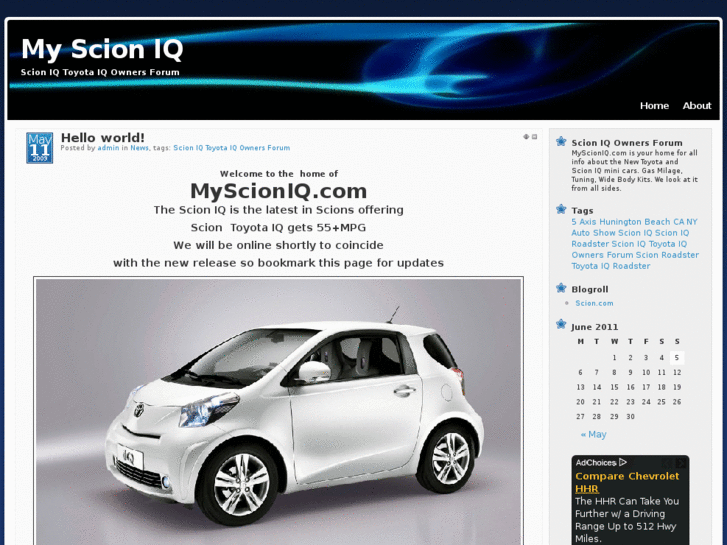
Task: Click the June 2011 calendar heading
Action: [x=594, y=327]
